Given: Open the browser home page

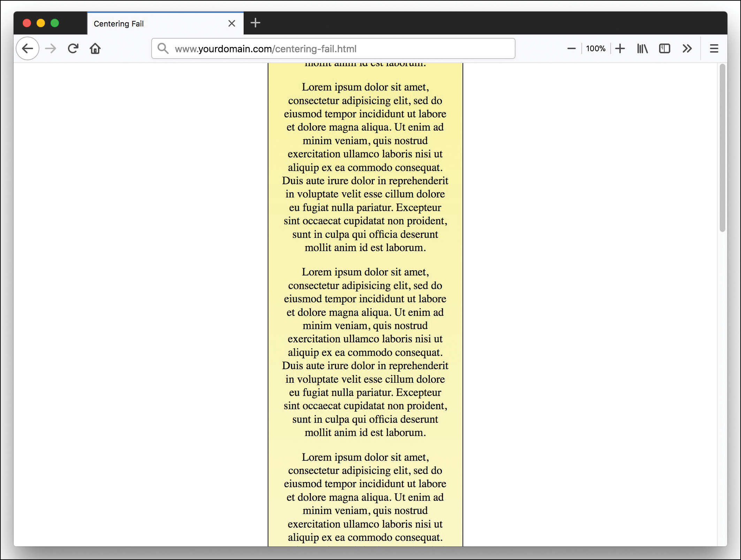Looking at the screenshot, I should 95,48.
